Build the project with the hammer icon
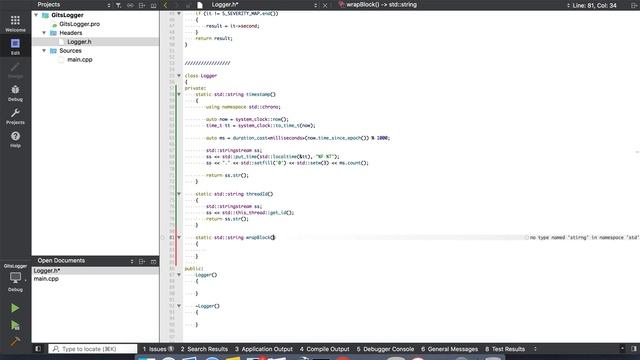The height and width of the screenshot is (360, 640). pos(15,341)
